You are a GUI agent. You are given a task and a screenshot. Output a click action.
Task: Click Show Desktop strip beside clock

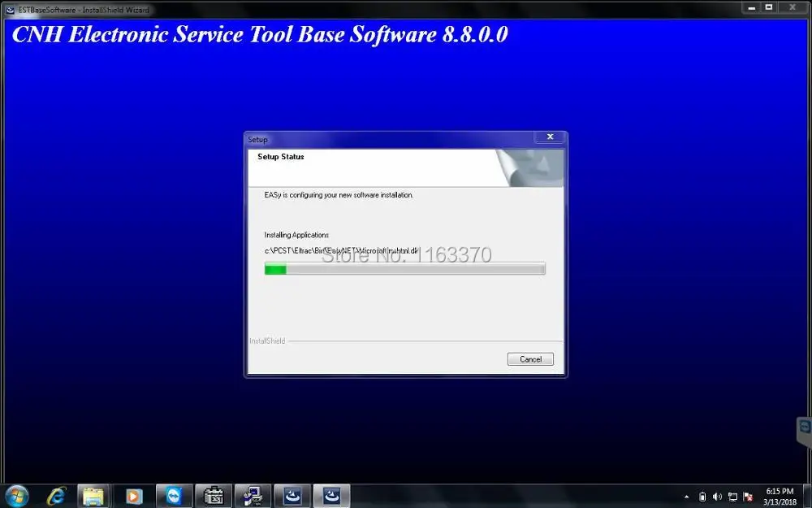(807, 496)
